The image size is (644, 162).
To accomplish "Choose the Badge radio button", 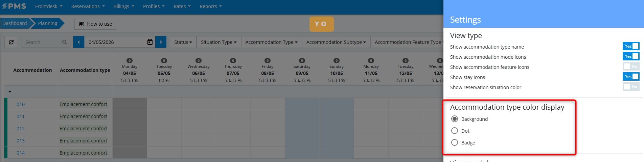I will pos(455,142).
